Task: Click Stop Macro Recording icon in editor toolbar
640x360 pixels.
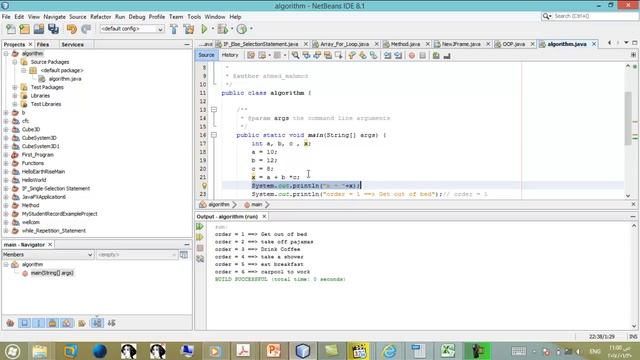Action: 422,56
